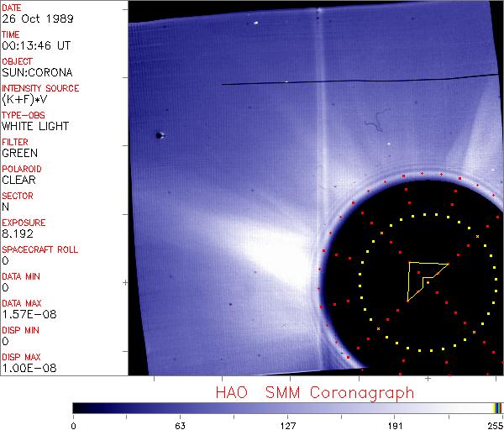Click the 127 tick label on color bar

pos(287,426)
